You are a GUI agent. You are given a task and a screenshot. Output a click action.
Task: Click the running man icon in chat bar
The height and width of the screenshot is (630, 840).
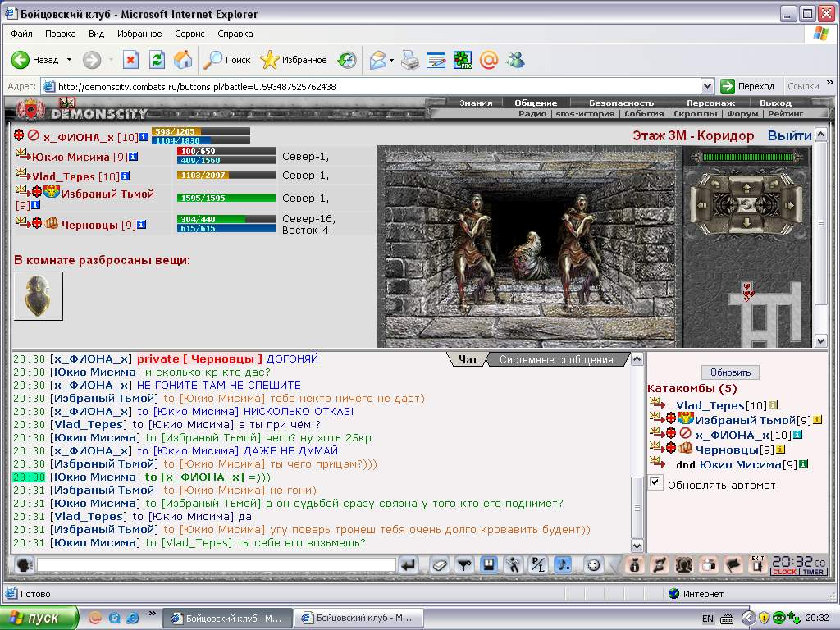[514, 564]
